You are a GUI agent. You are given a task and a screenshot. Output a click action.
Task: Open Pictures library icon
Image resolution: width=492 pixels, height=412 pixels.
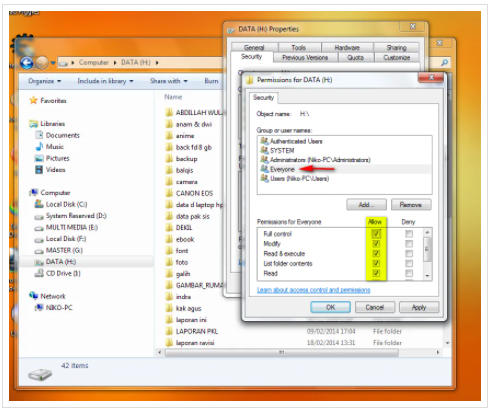(x=39, y=158)
